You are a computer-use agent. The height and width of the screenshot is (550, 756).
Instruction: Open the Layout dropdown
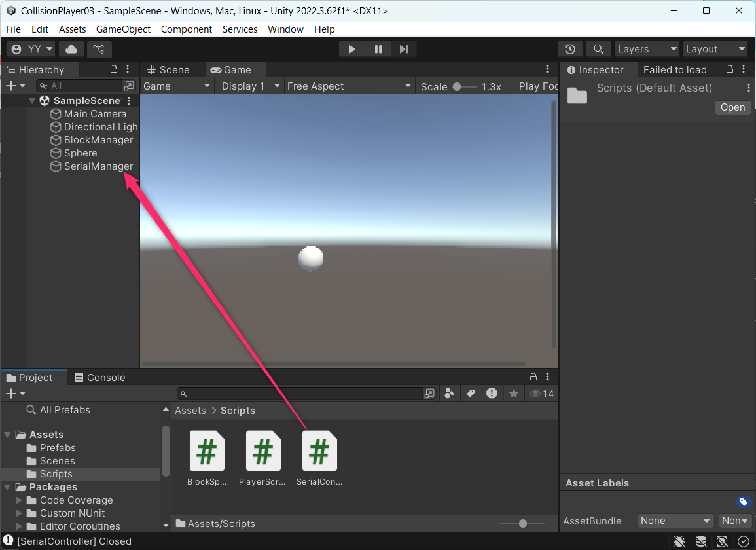[715, 49]
